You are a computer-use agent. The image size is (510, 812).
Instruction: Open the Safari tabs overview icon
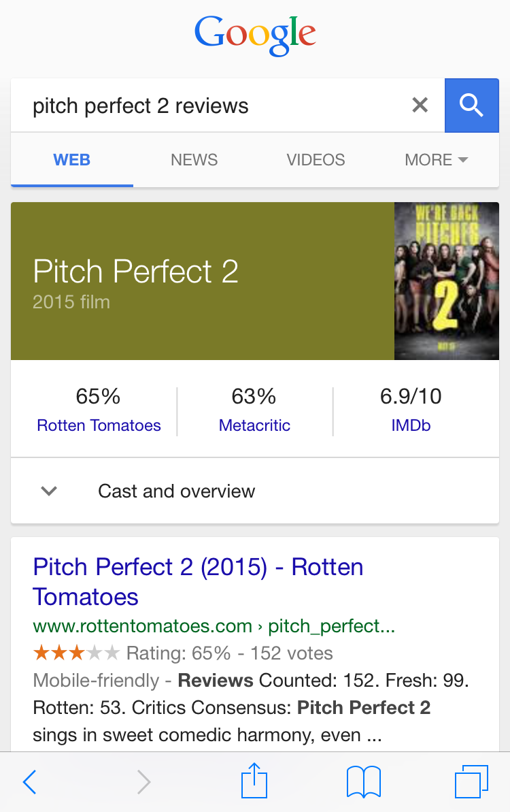point(471,781)
